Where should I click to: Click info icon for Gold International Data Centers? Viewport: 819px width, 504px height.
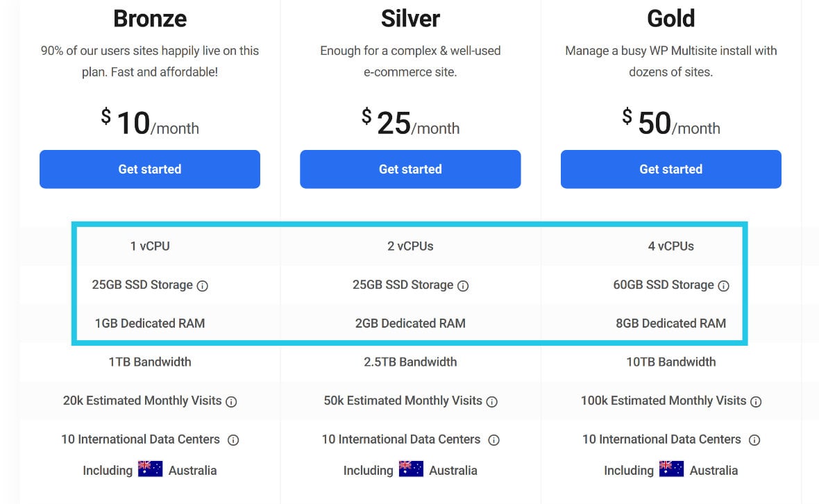coord(754,440)
